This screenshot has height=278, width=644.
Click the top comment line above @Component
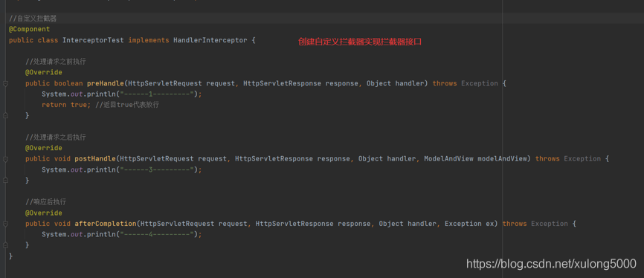pos(33,19)
